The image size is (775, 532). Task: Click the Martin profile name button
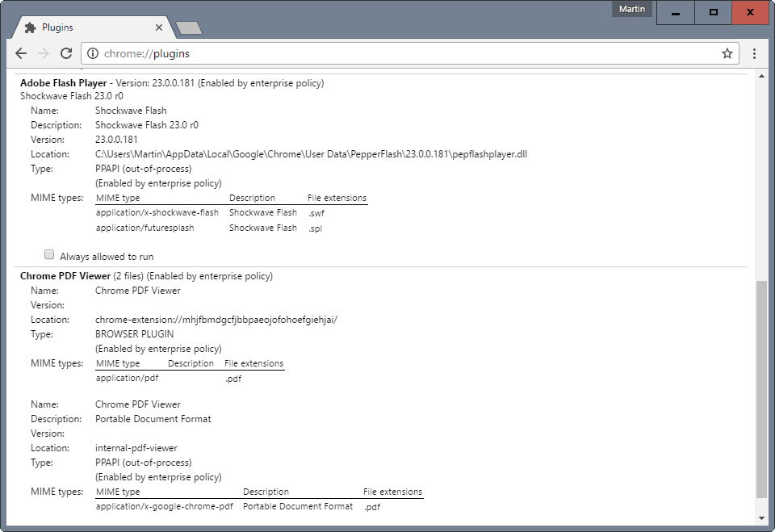(x=631, y=9)
